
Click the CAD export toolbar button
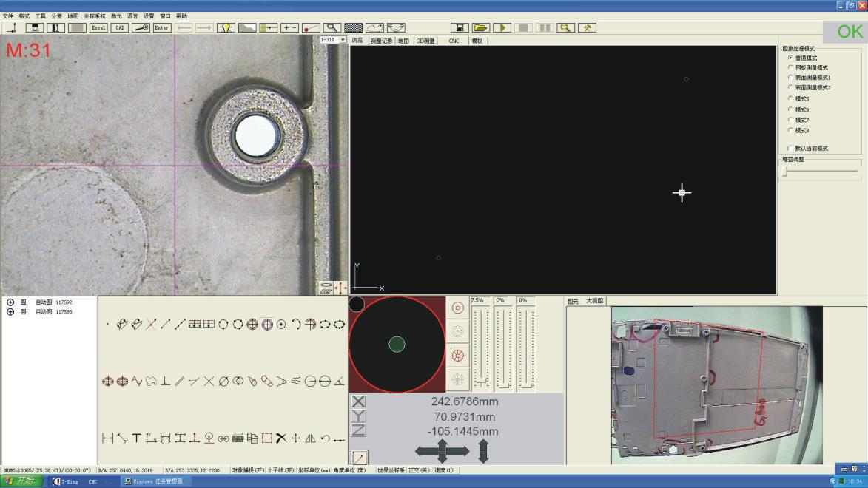point(120,27)
